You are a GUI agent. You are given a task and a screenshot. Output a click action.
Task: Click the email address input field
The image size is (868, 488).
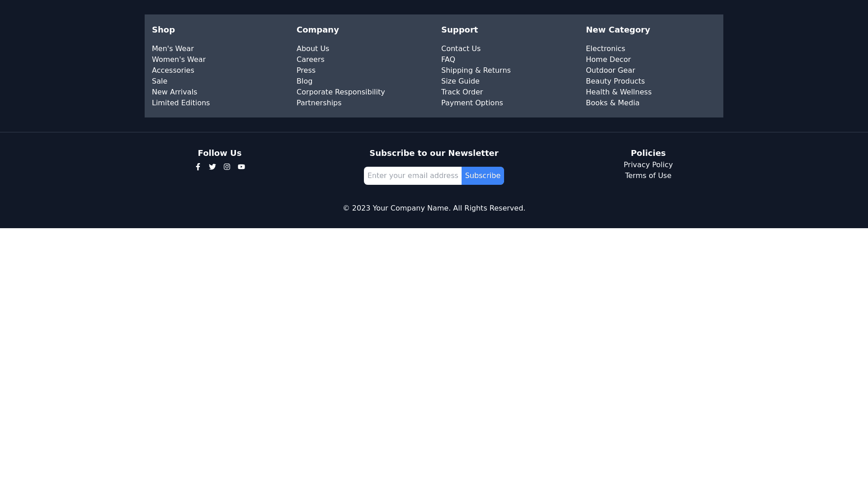coord(412,176)
